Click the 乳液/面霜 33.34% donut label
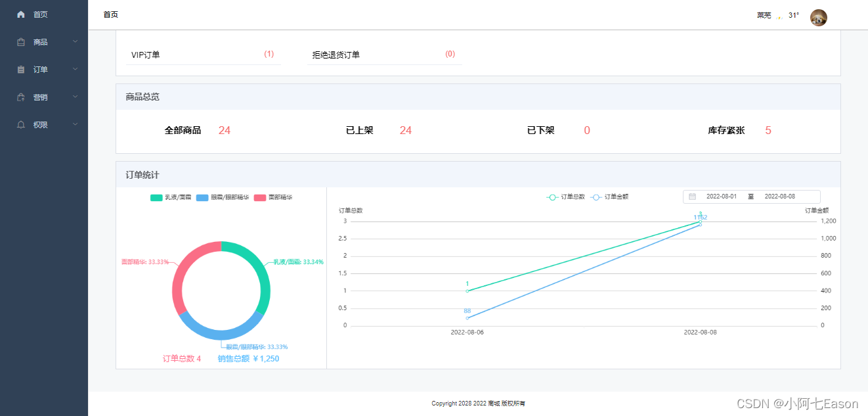The width and height of the screenshot is (868, 416). (x=298, y=262)
